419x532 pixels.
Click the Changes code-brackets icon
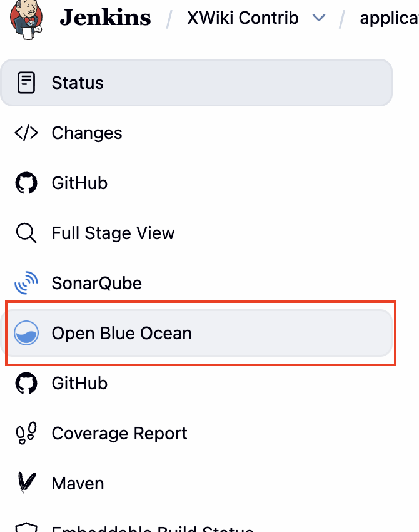[26, 133]
